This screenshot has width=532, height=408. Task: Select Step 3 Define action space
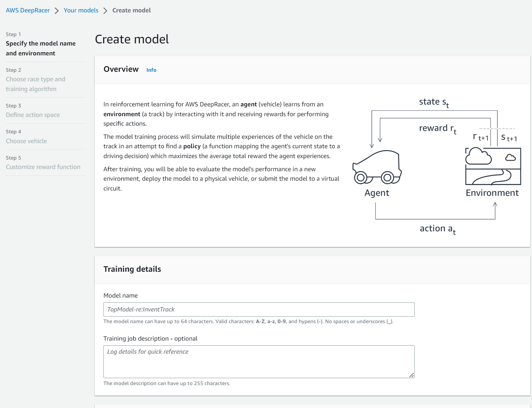tap(33, 115)
